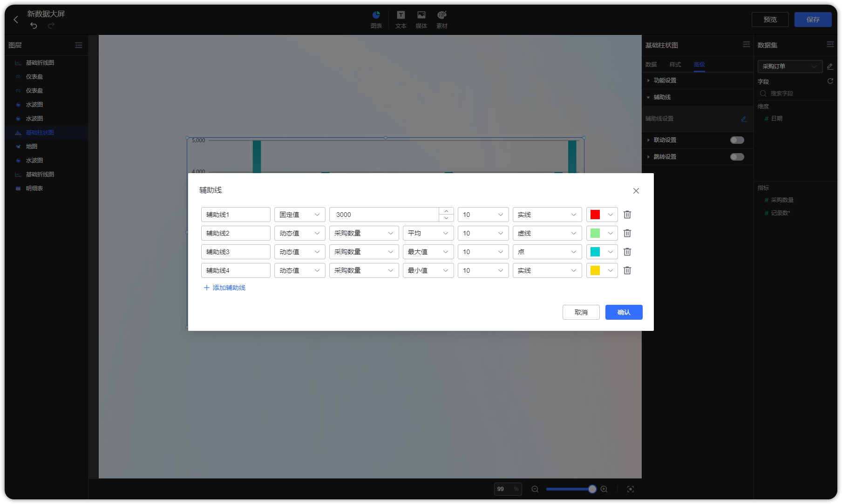
Task: Toggle the 联动设置 switch
Action: tap(737, 140)
